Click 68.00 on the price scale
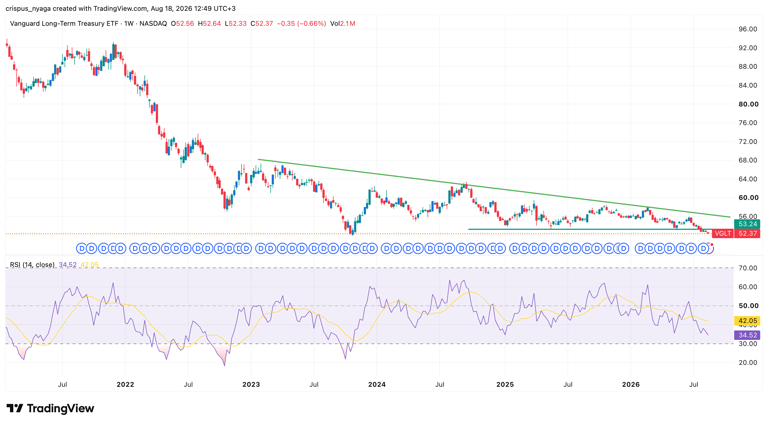 [748, 160]
